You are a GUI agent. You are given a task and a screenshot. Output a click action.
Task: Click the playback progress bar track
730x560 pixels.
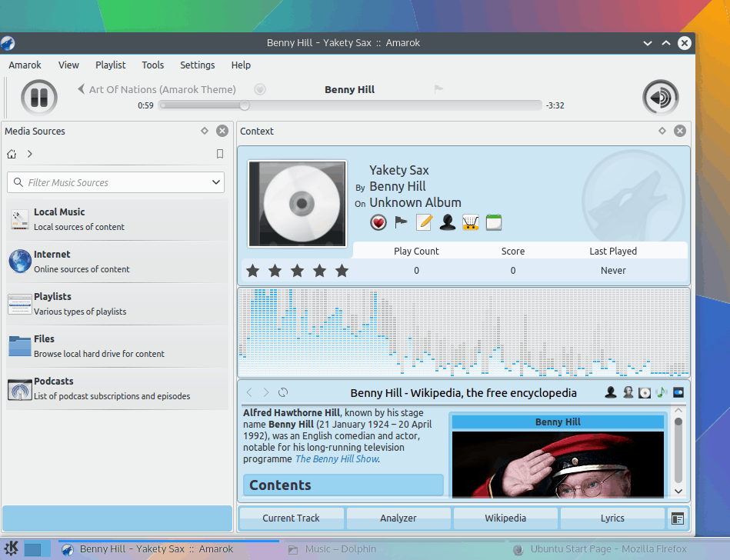tap(351, 105)
